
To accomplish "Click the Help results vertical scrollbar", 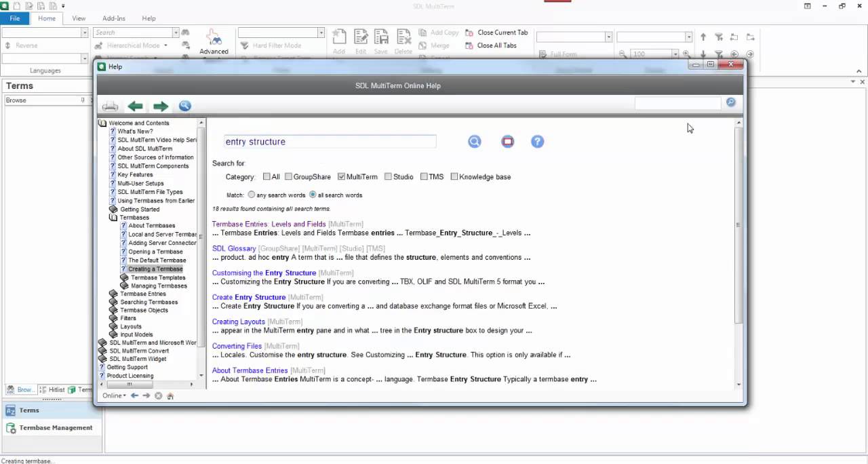I will pos(738,224).
